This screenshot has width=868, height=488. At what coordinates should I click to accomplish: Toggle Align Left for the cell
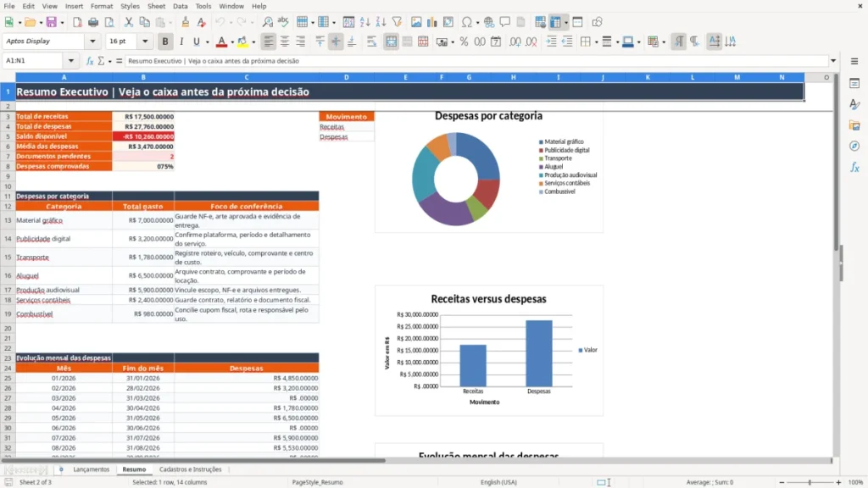(269, 42)
